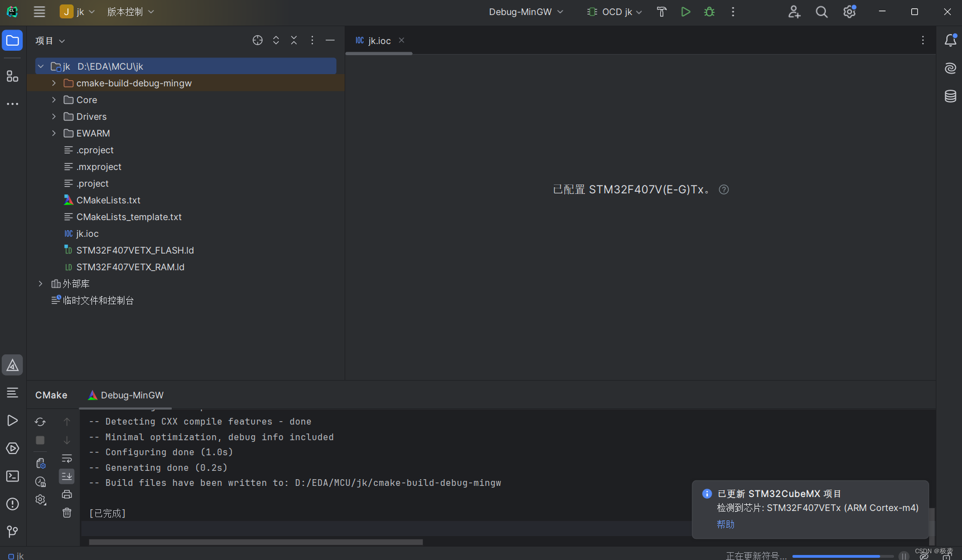
Task: Click the help question mark beside STM32F407V(E-G)Tx
Action: pyautogui.click(x=724, y=189)
